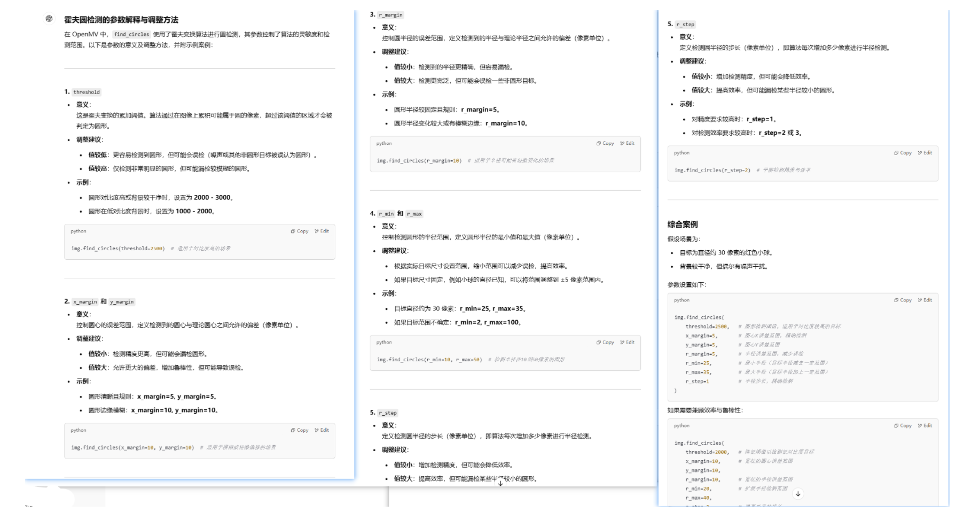Copy the x_margin=10, y_margin=10 code block

(300, 430)
